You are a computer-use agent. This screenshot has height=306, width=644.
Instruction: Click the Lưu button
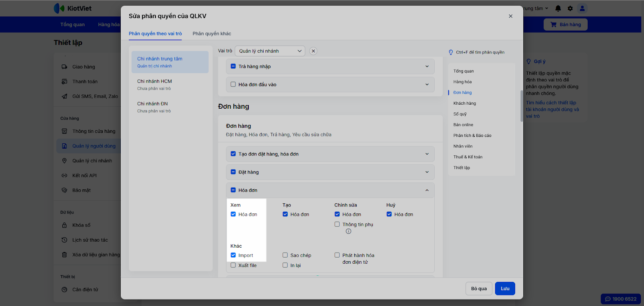click(x=505, y=289)
